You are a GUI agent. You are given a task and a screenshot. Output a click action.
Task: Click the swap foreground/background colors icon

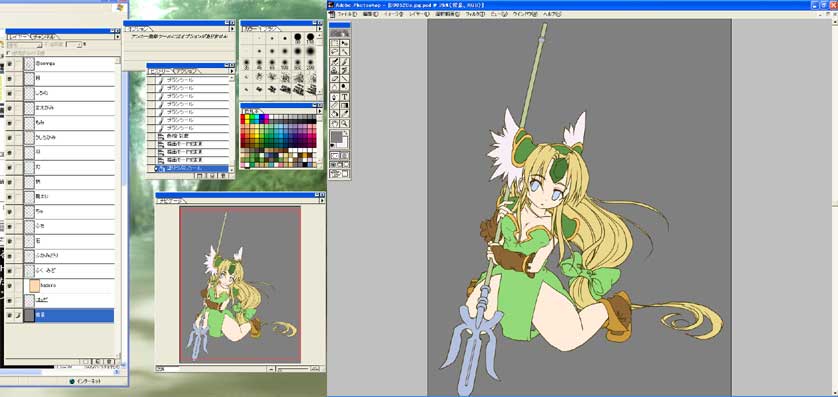coord(346,133)
